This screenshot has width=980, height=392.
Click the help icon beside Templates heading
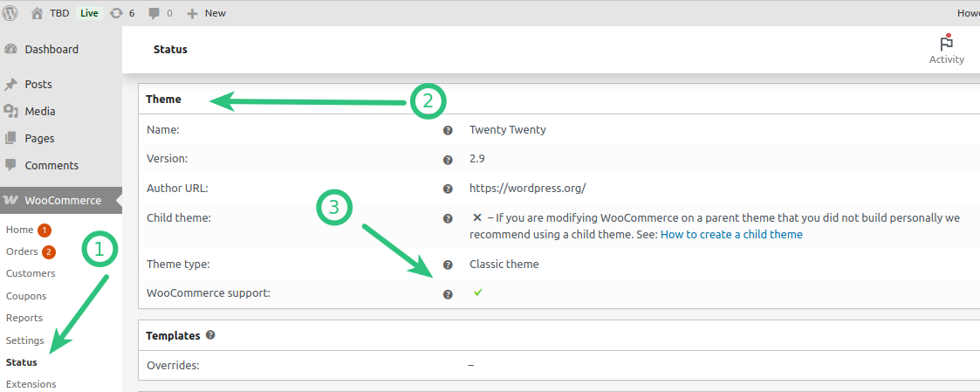pyautogui.click(x=210, y=335)
